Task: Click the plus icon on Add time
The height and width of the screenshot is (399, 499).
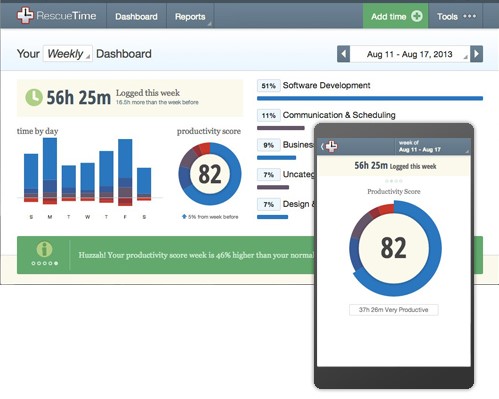Action: coord(417,16)
